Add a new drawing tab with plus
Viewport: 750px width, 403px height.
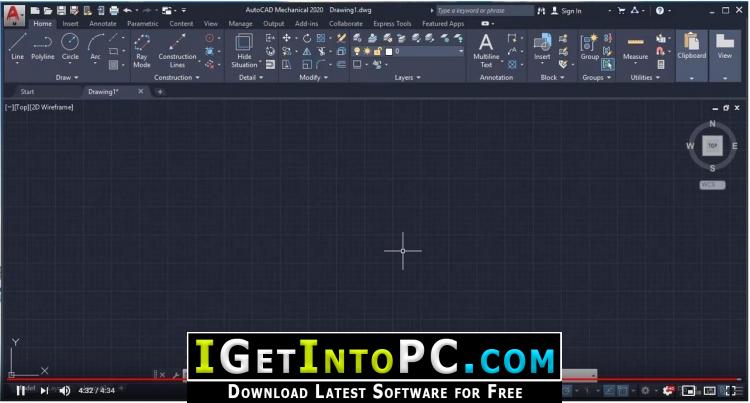coord(160,91)
